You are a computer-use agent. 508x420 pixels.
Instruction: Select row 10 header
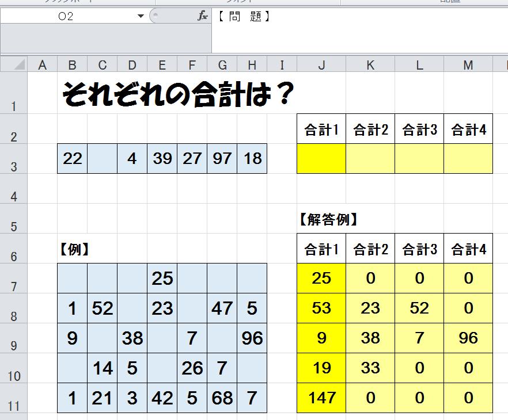pos(14,368)
